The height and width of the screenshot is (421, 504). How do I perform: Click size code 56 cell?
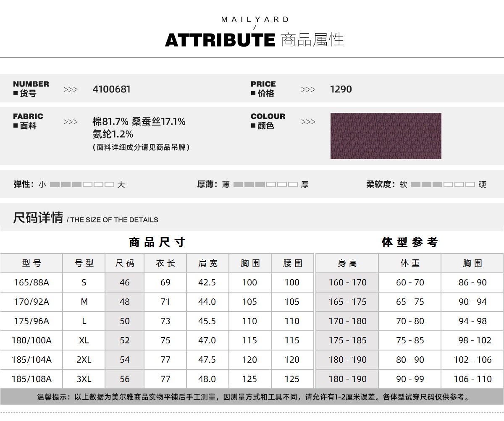coord(125,379)
